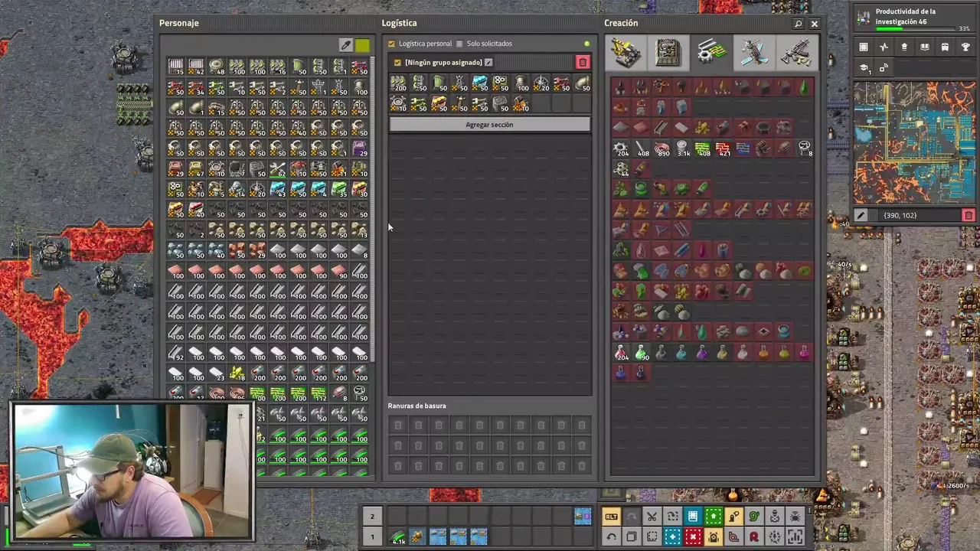The image size is (980, 551).
Task: Enable the Logística personal checkbox
Action: click(x=392, y=44)
